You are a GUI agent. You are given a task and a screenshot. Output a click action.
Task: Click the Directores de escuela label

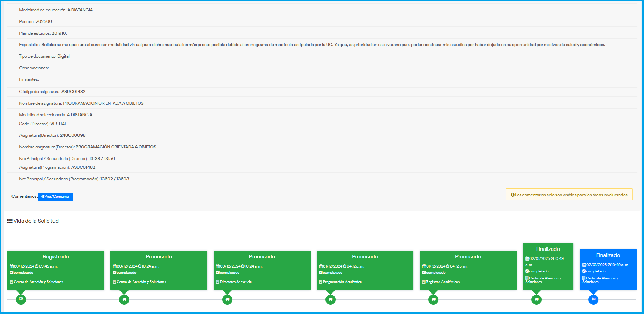(236, 282)
